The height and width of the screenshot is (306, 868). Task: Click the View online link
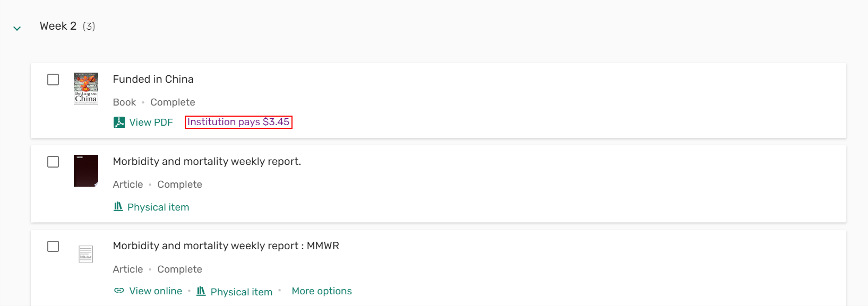(x=156, y=291)
